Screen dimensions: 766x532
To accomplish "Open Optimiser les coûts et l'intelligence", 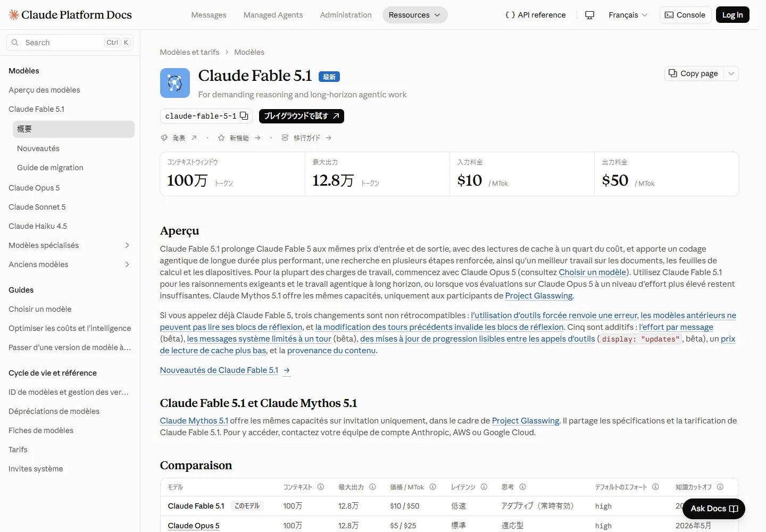I will (x=70, y=328).
